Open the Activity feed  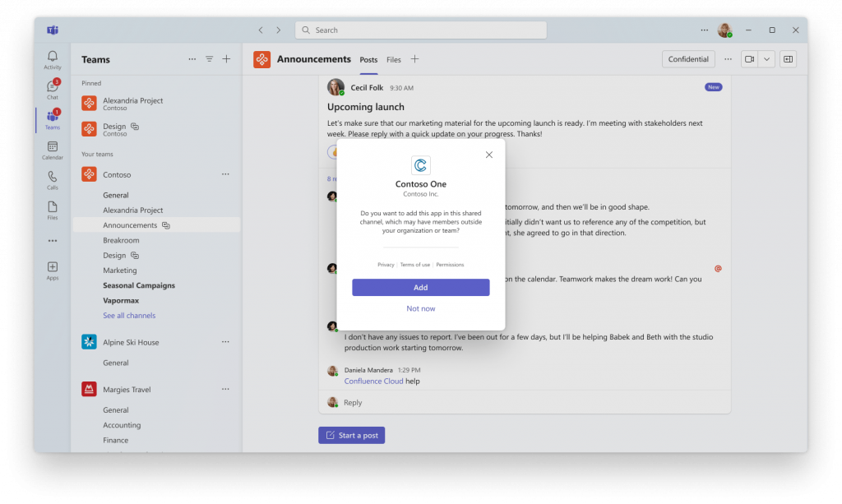pyautogui.click(x=52, y=59)
